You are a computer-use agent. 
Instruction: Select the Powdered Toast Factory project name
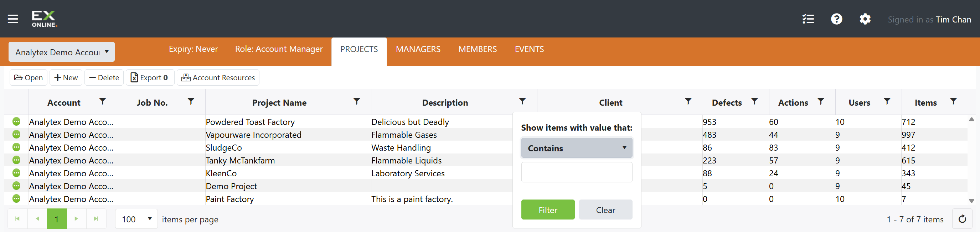tap(250, 122)
